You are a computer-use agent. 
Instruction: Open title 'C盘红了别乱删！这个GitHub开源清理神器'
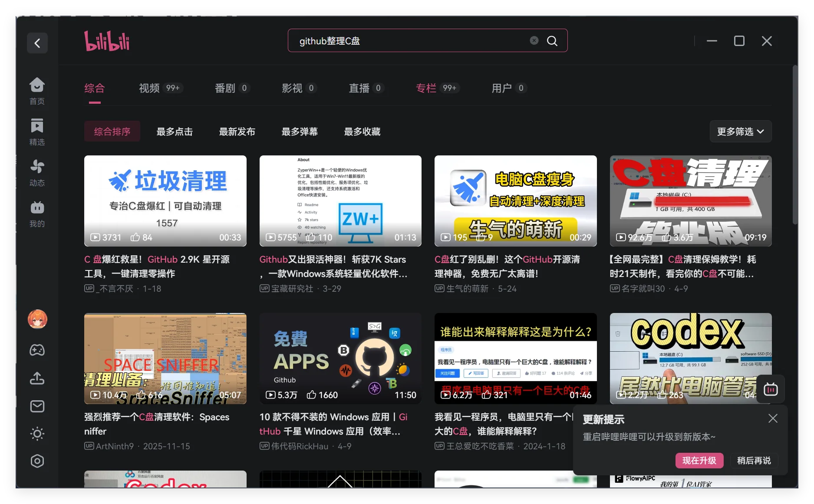(x=508, y=267)
